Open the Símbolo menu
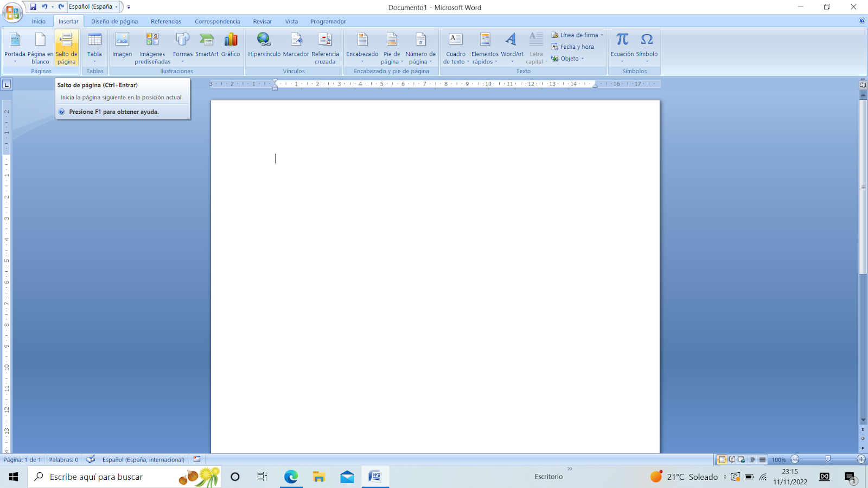868x488 pixels. point(647,48)
